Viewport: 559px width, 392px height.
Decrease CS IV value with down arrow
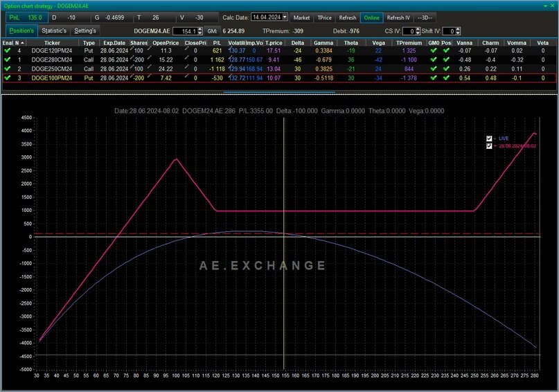418,33
